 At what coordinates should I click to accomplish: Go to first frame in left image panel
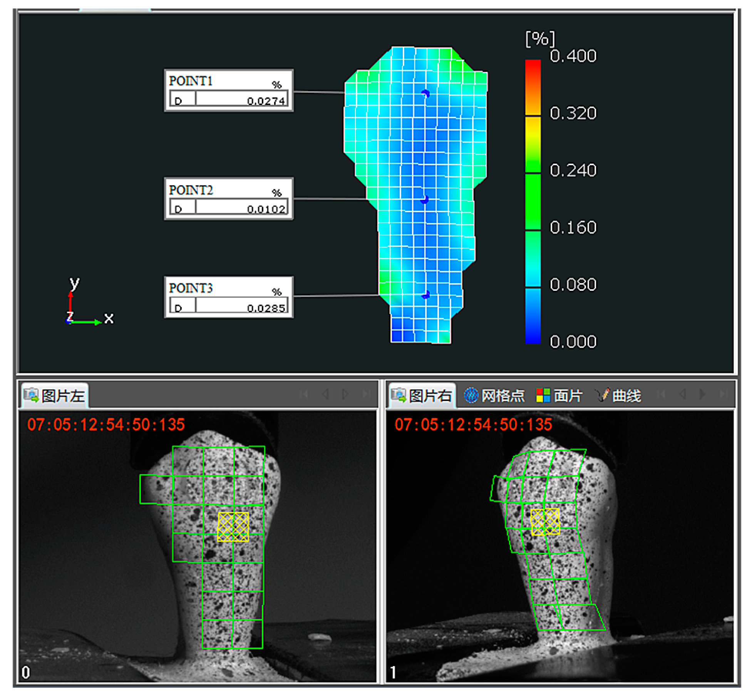click(x=304, y=394)
